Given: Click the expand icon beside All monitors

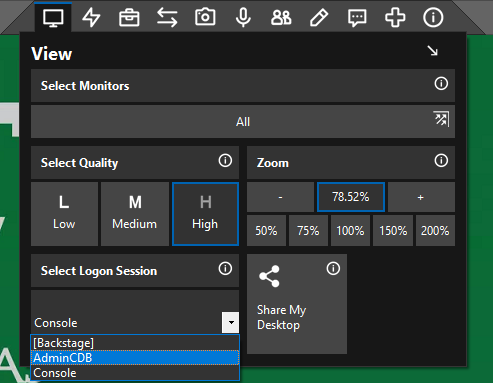Looking at the screenshot, I should click(x=441, y=119).
